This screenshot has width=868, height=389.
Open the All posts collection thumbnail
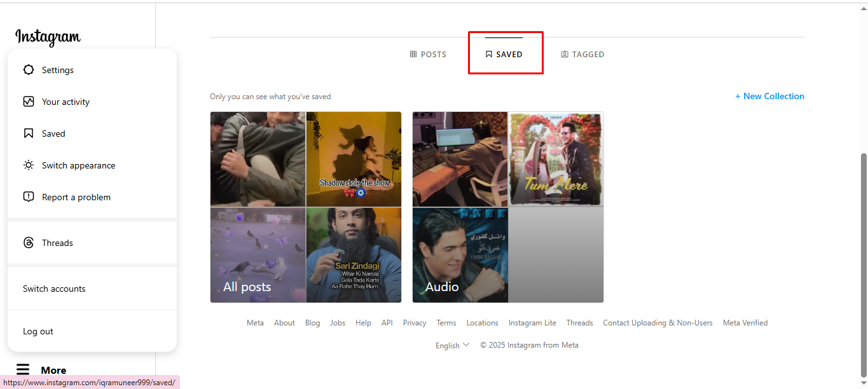(306, 207)
